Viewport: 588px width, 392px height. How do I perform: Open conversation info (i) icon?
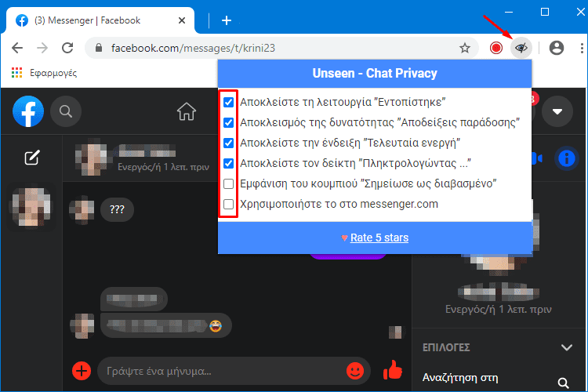pyautogui.click(x=567, y=158)
